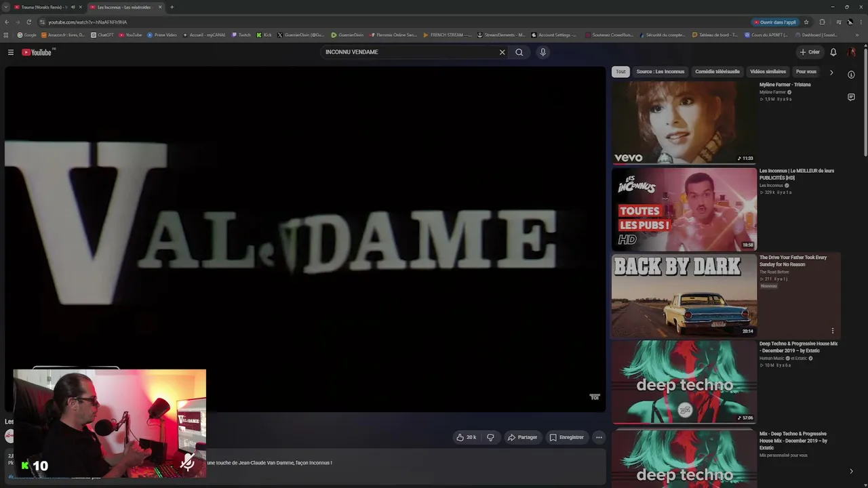Clear the search query with the X
This screenshot has height=488, width=868.
[x=502, y=52]
